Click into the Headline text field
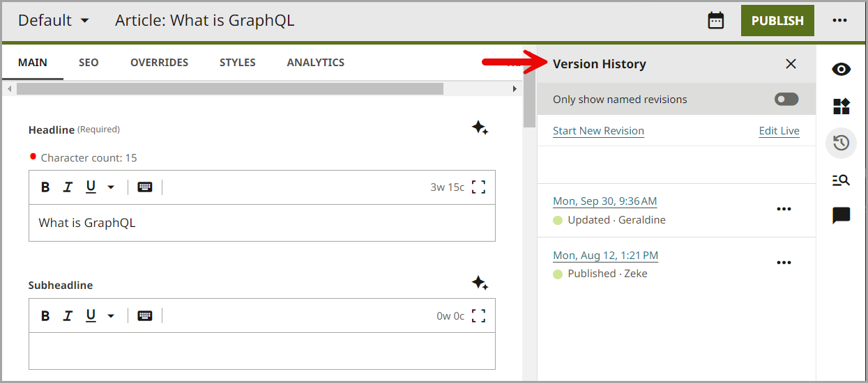 pos(262,223)
